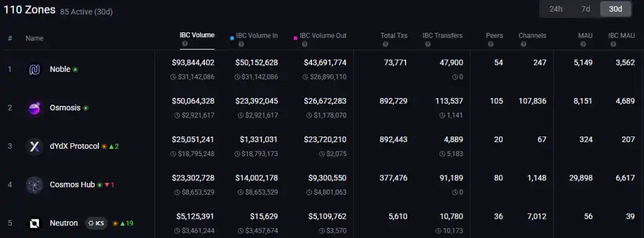This screenshot has width=644, height=238.
Task: Click the red down arrow beside Cosmos Hub
Action: point(107,185)
